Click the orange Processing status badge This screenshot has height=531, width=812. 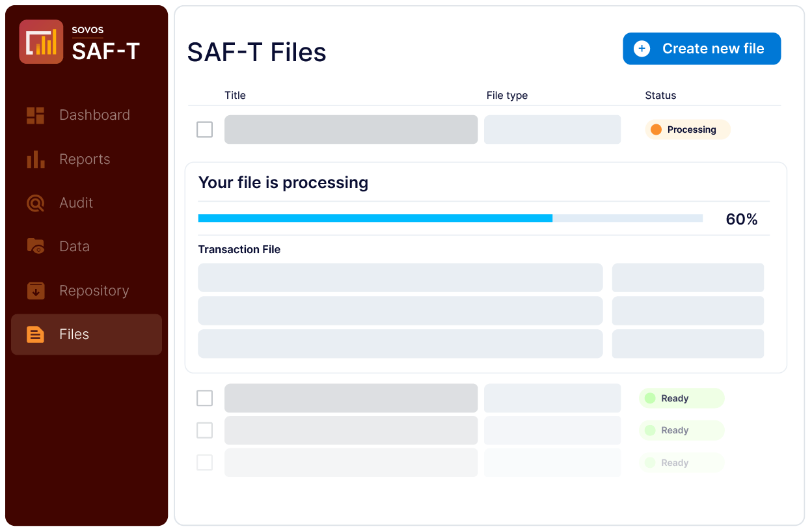coord(688,129)
